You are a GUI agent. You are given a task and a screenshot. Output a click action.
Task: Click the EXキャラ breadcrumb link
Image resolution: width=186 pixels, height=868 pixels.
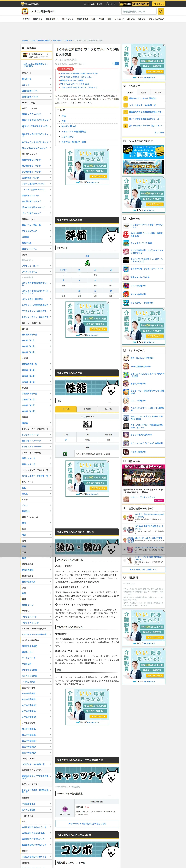point(68,41)
